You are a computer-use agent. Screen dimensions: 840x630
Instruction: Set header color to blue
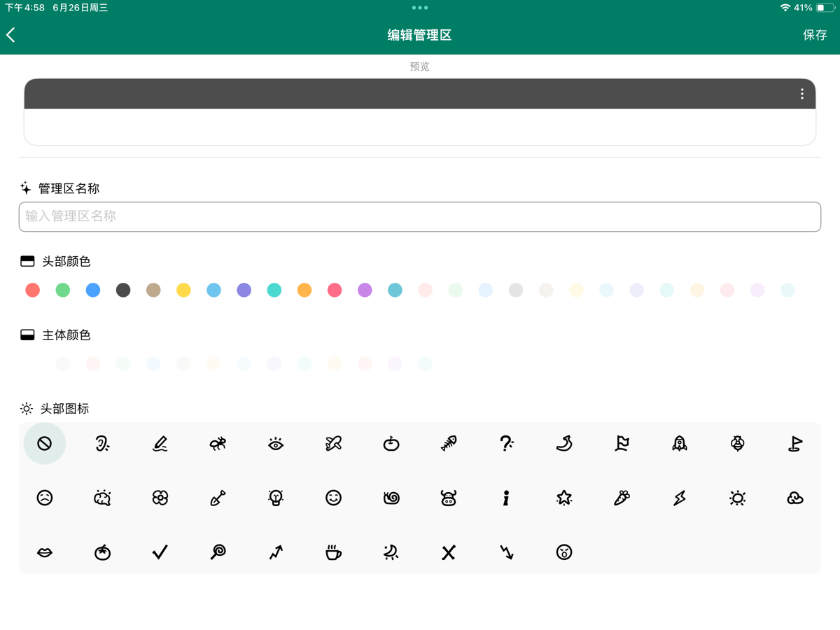click(93, 290)
